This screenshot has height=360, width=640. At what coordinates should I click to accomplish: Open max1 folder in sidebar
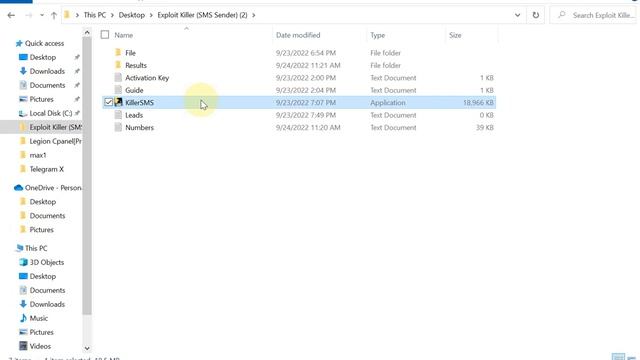tap(38, 155)
